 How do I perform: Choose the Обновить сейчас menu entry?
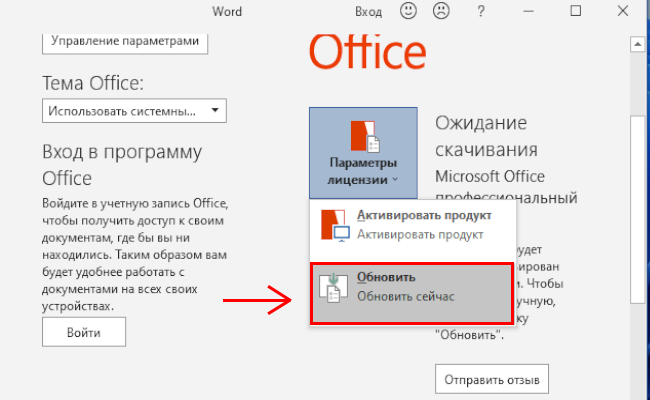pyautogui.click(x=412, y=293)
